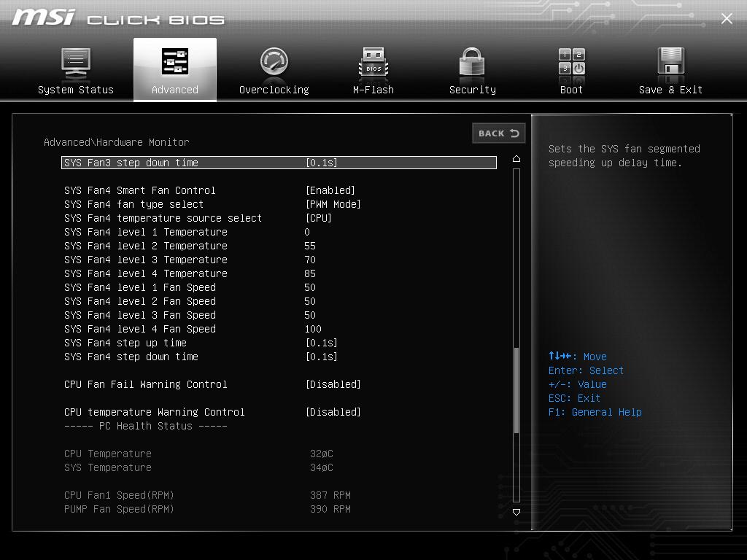Click the SYS Temperature 34°C reading
Viewport: 747px width, 560px height.
click(321, 467)
